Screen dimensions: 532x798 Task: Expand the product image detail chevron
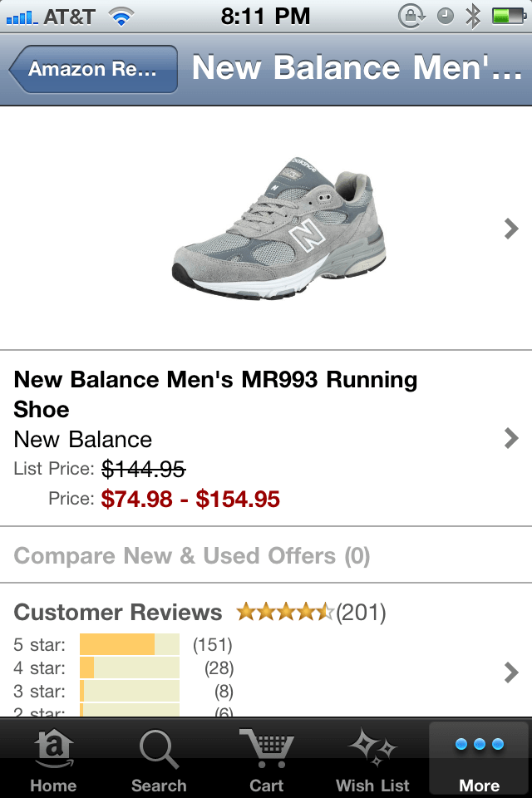(x=510, y=228)
